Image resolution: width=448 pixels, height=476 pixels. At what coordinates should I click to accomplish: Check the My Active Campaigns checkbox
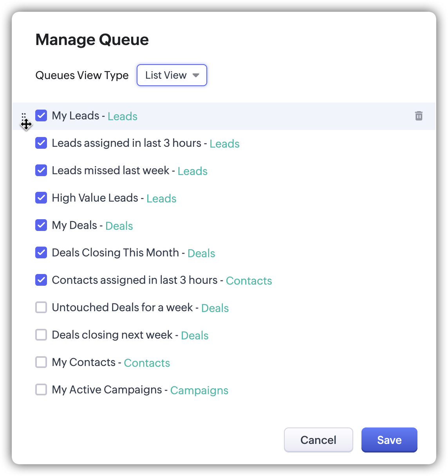41,389
